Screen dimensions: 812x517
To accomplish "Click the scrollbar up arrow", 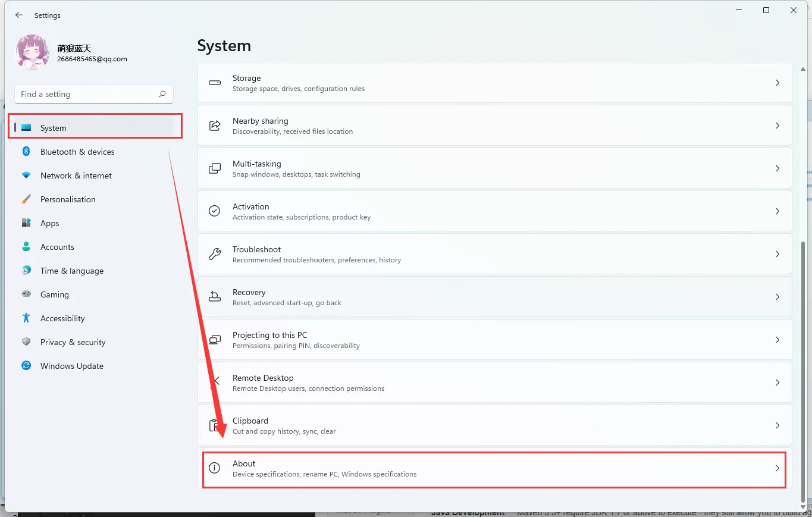I will click(x=804, y=69).
